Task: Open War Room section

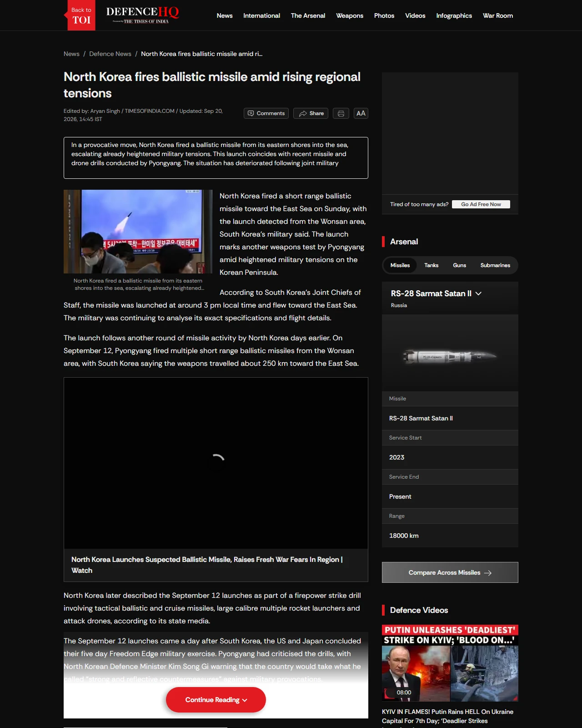Action: [x=498, y=15]
